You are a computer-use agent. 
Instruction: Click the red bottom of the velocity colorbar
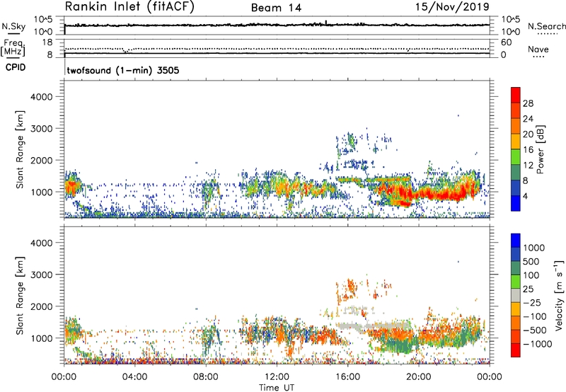pos(516,350)
